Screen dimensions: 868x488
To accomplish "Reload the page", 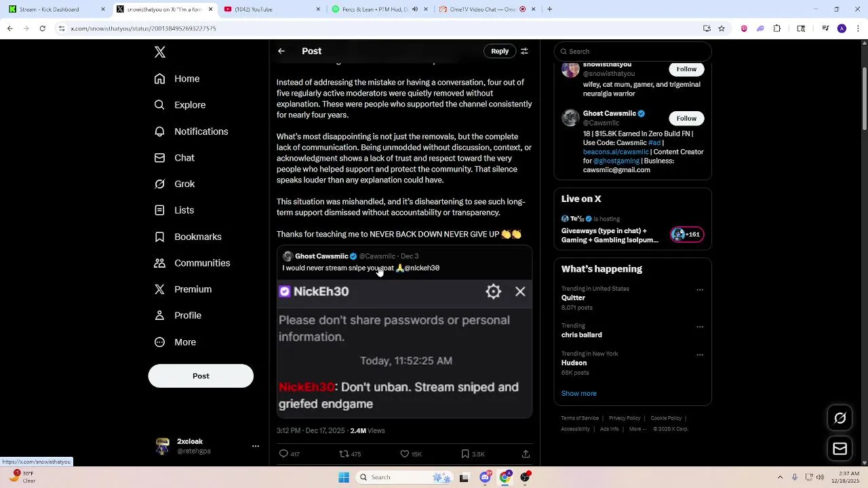I will [x=42, y=28].
